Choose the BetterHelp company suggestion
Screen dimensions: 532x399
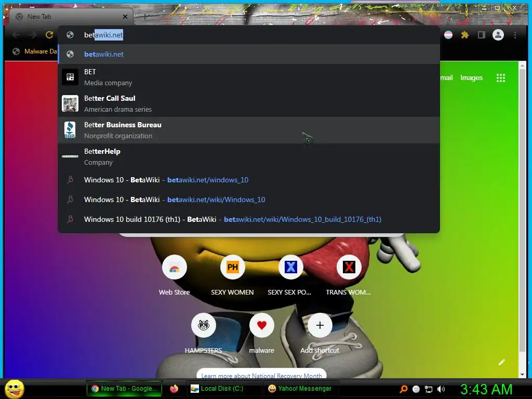[249, 156]
